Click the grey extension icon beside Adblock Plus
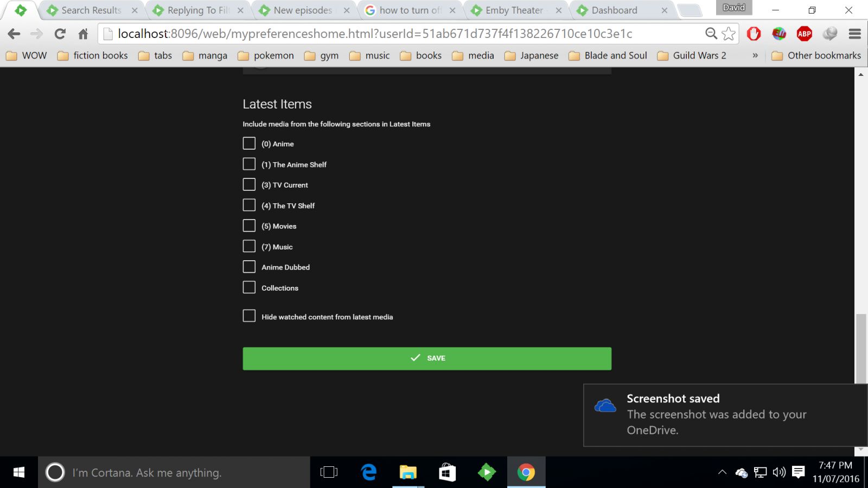The width and height of the screenshot is (868, 488). 829,34
